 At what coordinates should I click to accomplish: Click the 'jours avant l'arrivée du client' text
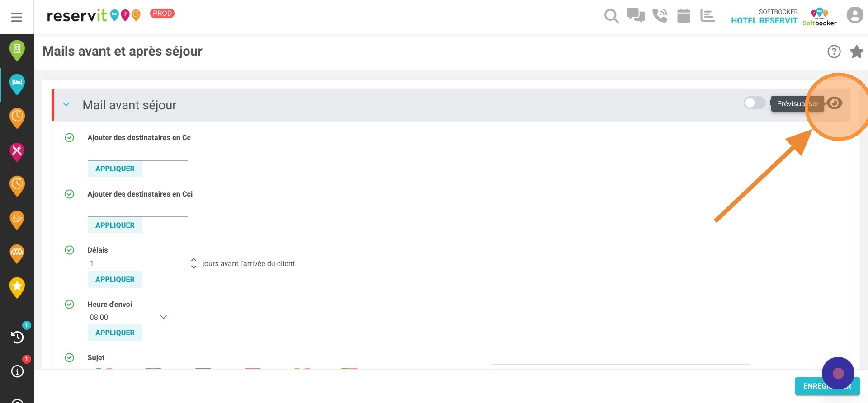tap(248, 263)
